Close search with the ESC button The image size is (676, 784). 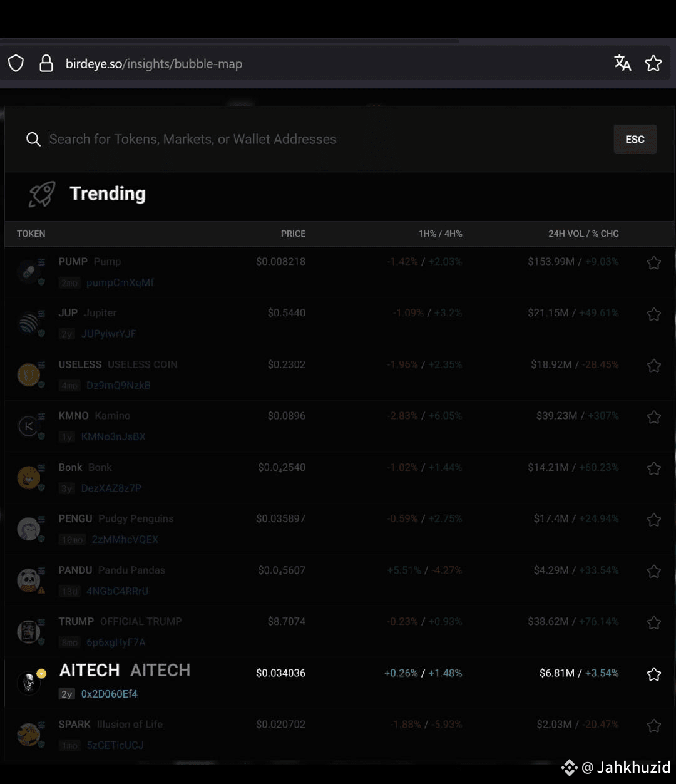click(x=635, y=139)
